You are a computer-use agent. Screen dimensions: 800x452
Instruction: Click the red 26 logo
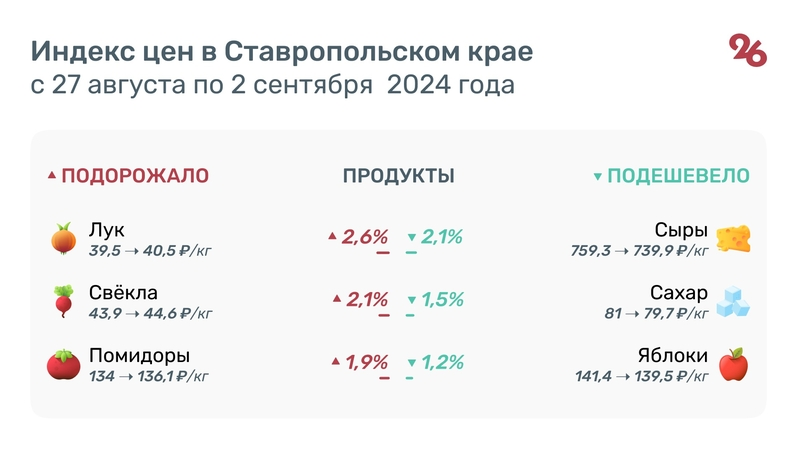748,50
